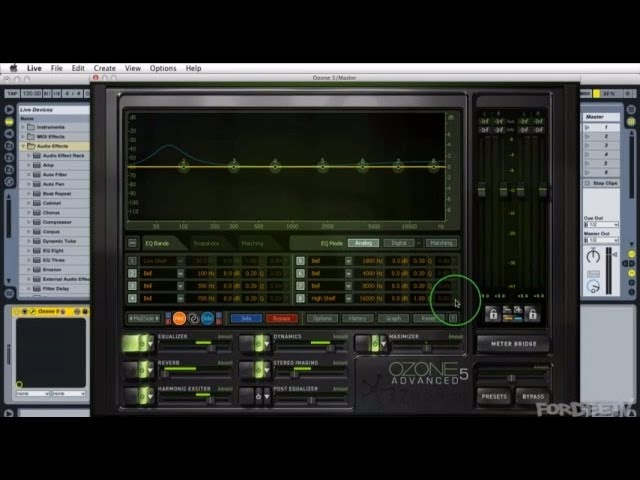The width and height of the screenshot is (640, 480).
Task: Open filter type dropdown for band 3
Action: (x=180, y=286)
